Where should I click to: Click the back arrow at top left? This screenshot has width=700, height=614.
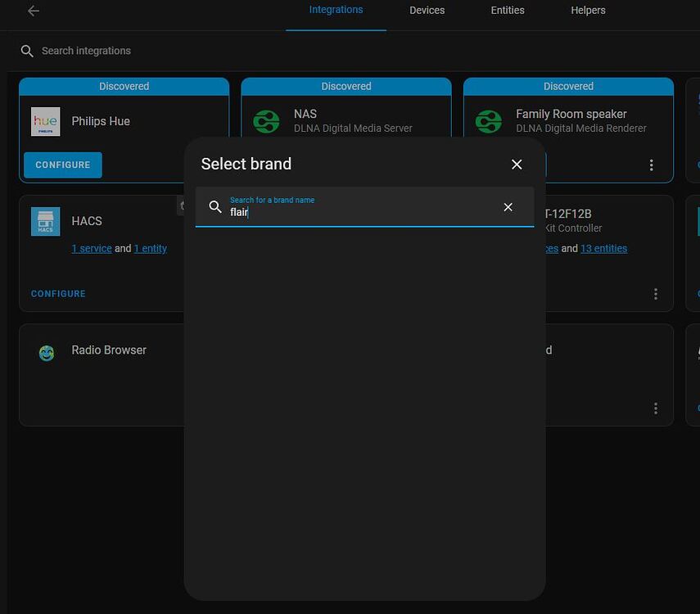(x=33, y=11)
